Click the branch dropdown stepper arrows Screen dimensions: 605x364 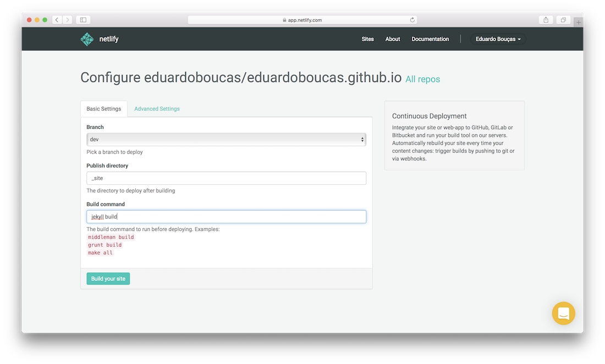(x=362, y=139)
